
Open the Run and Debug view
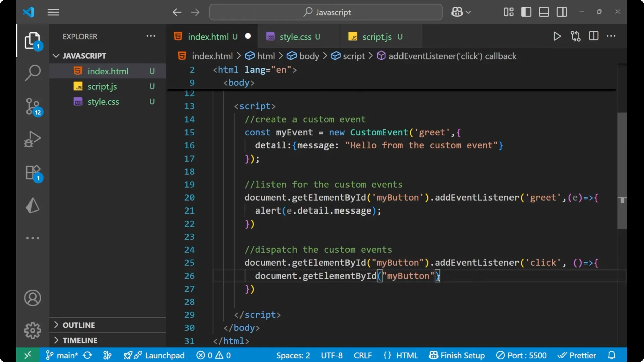pyautogui.click(x=33, y=139)
